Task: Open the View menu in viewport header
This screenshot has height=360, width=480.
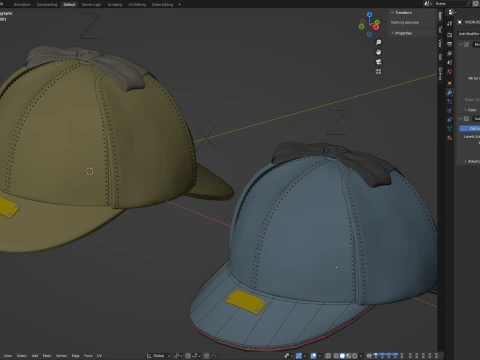Action: 8,356
